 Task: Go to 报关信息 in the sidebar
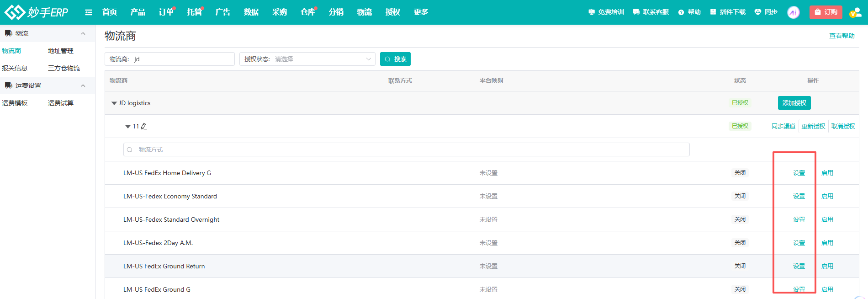click(x=15, y=68)
